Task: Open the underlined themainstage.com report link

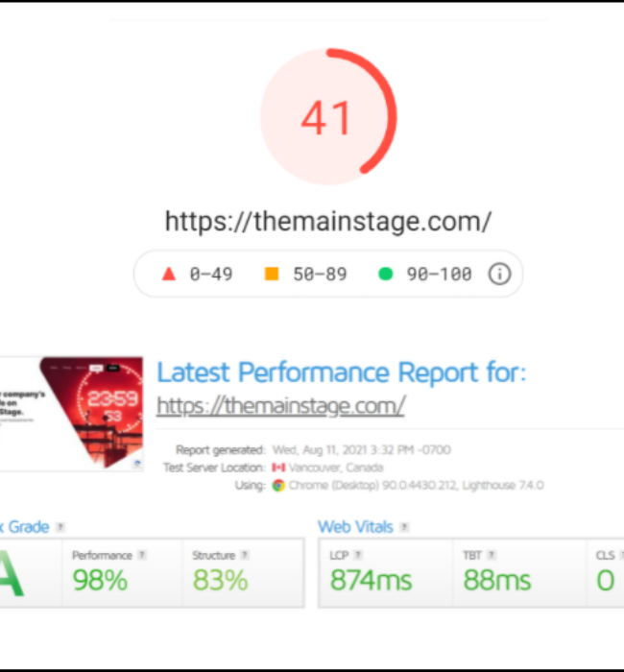Action: tap(280, 405)
